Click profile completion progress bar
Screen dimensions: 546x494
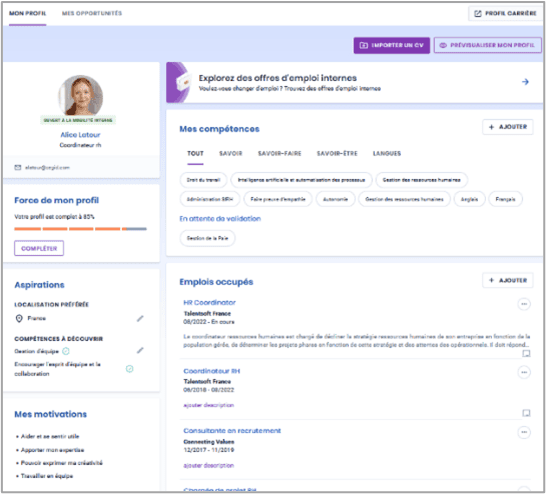80,229
